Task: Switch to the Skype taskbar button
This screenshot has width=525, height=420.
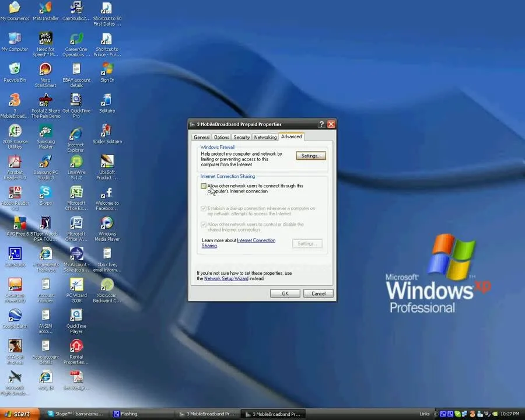Action: [76, 414]
